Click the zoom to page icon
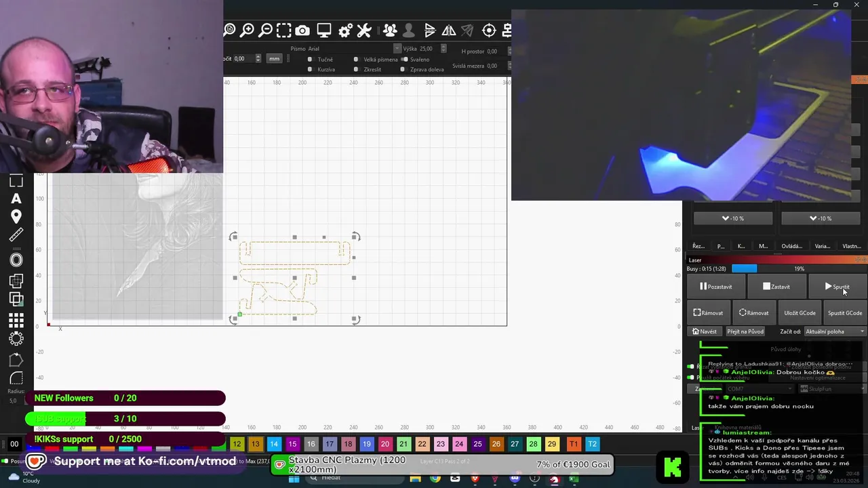The image size is (868, 488). pyautogui.click(x=229, y=30)
